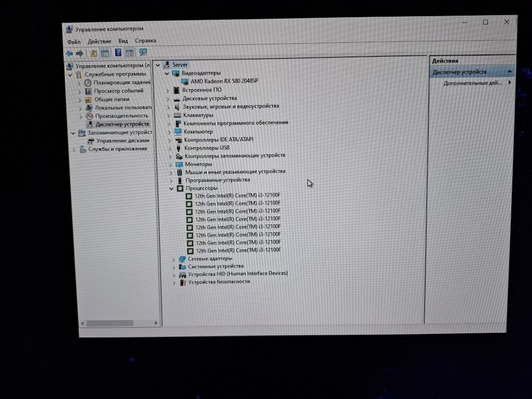
Task: Expand the Программные устройства category
Action: 171,181
